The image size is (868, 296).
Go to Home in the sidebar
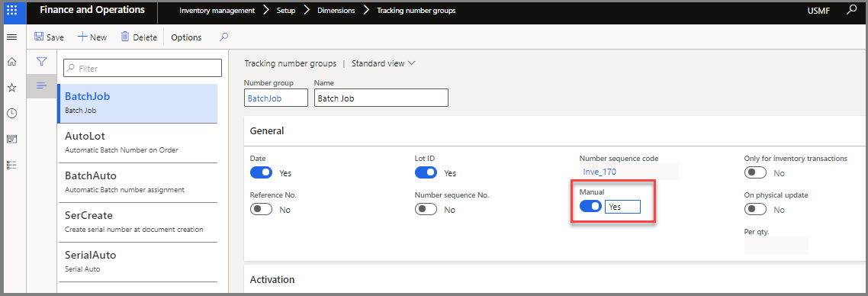[11, 62]
